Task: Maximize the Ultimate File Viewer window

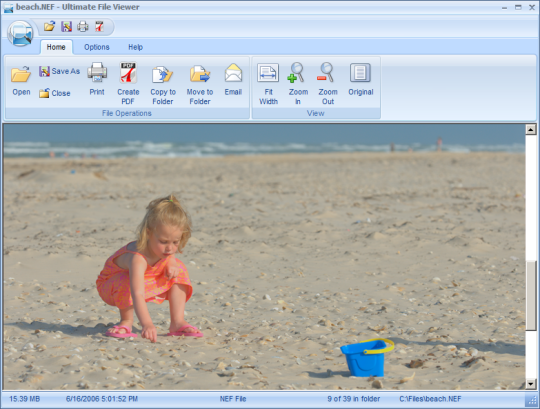Action: click(518, 7)
